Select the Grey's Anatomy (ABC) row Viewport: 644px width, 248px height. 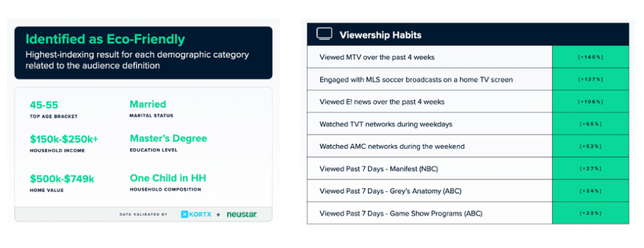coord(430,191)
